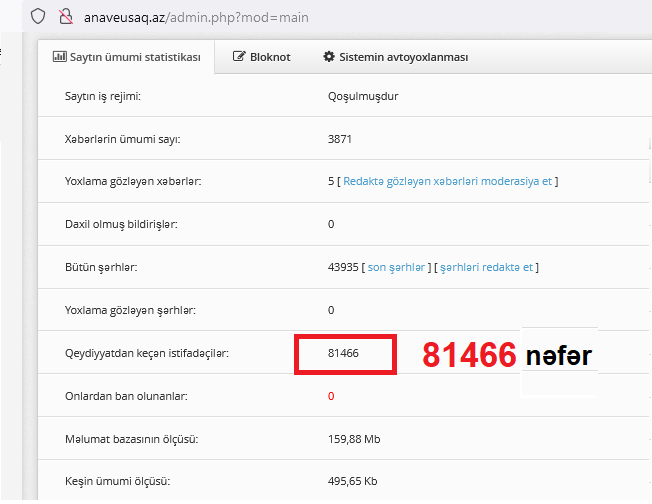The height and width of the screenshot is (504, 652).
Task: Select the 159,88 Mb database size value
Action: [353, 439]
